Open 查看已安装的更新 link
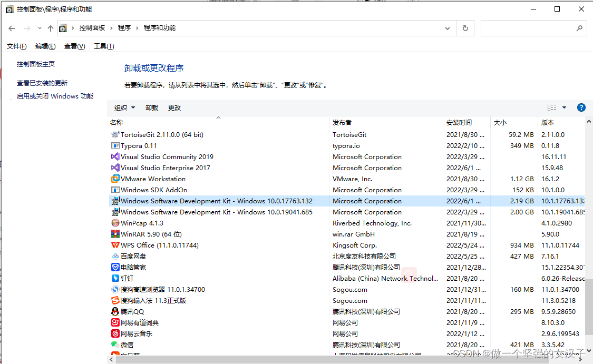 pos(42,83)
